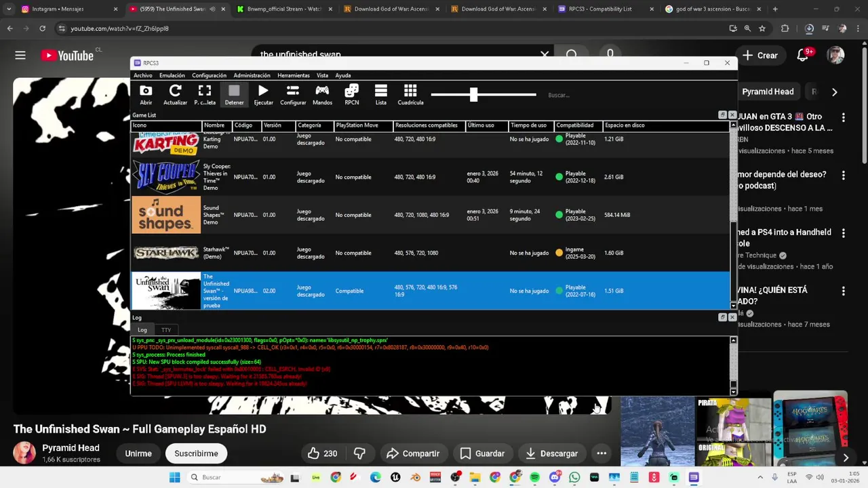The height and width of the screenshot is (488, 868).
Task: Switch to the TTY log tab
Action: pyautogui.click(x=166, y=330)
